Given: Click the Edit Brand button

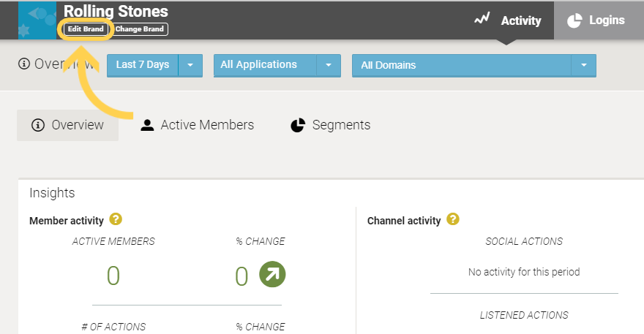Looking at the screenshot, I should coord(86,29).
